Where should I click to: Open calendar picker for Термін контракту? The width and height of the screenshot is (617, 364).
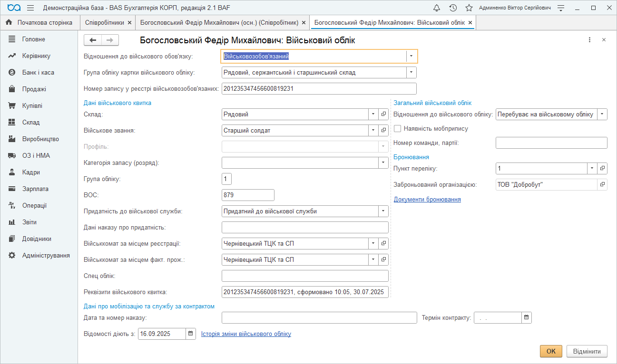point(527,317)
